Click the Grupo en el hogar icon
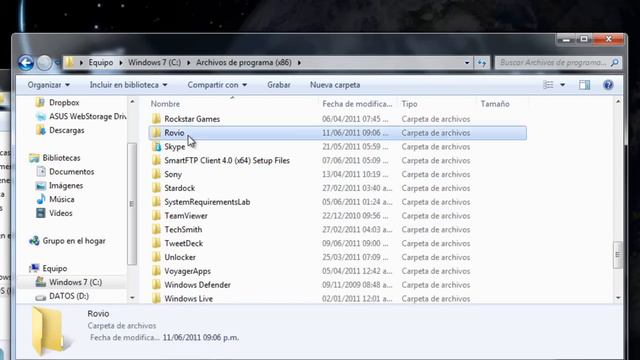 point(34,241)
